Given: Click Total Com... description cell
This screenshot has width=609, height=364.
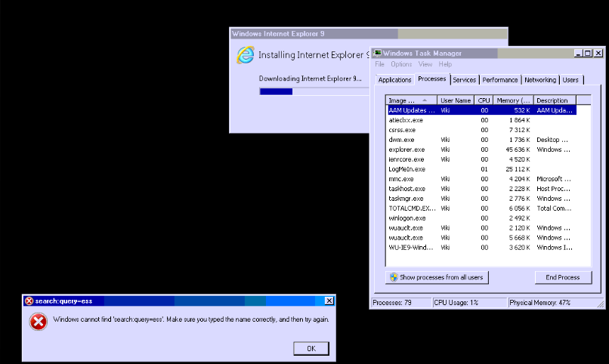Looking at the screenshot, I should coord(555,208).
